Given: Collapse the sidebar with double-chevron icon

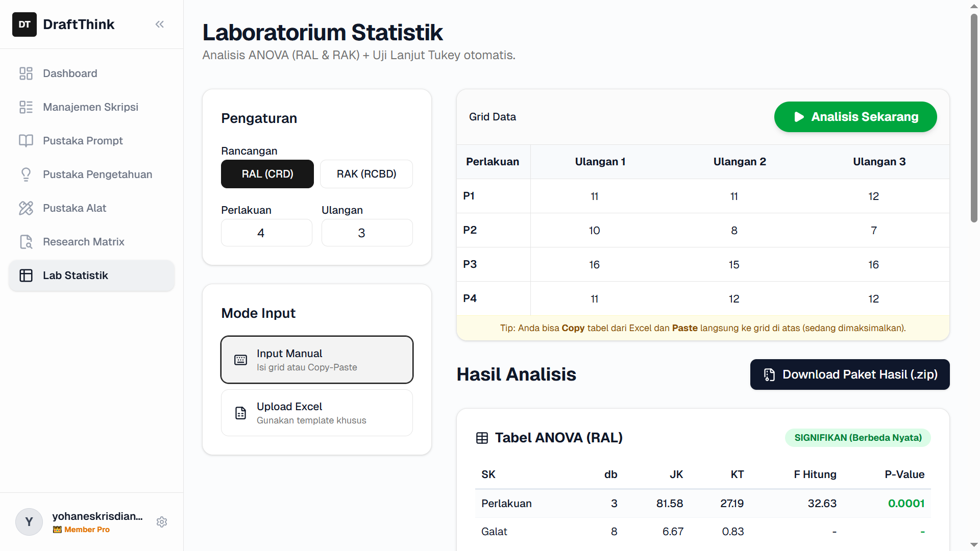Looking at the screenshot, I should click(160, 24).
